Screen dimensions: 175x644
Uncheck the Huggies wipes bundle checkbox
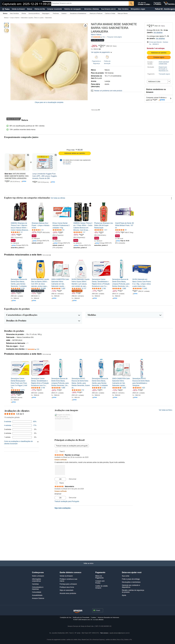point(55,155)
